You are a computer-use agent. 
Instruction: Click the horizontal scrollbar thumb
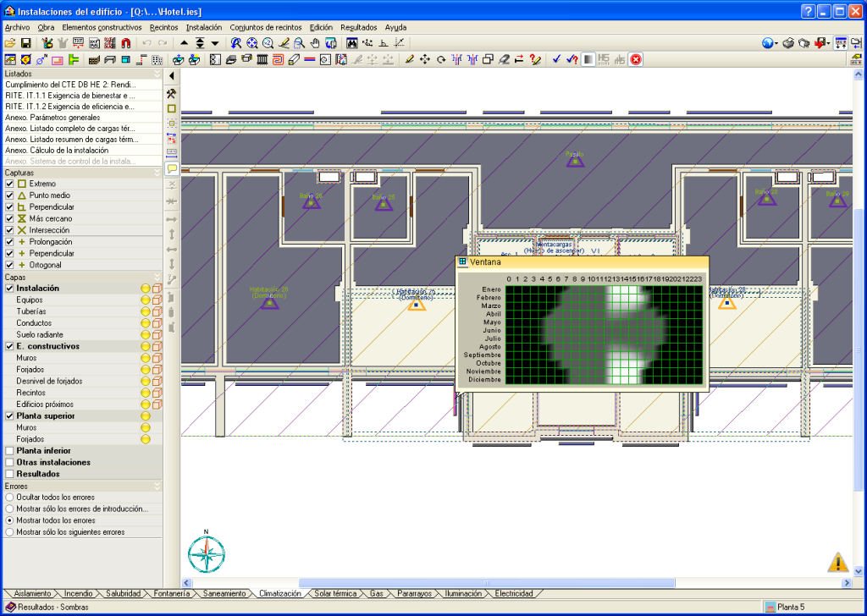(487, 583)
